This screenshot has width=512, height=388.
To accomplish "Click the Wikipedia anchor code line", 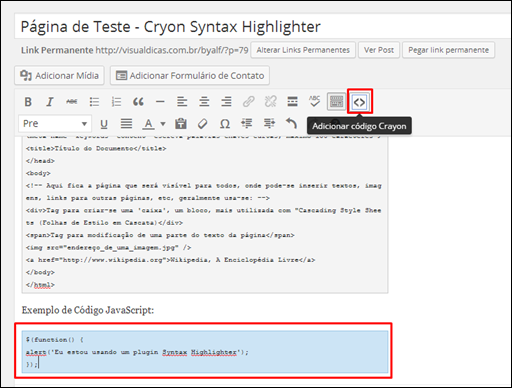I will (171, 260).
